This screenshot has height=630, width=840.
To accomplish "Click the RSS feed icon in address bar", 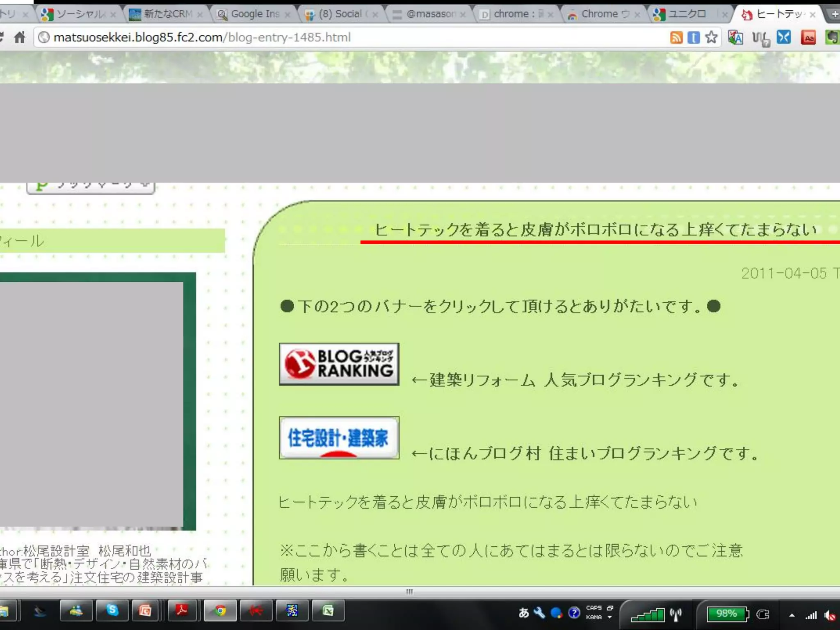I will point(676,37).
